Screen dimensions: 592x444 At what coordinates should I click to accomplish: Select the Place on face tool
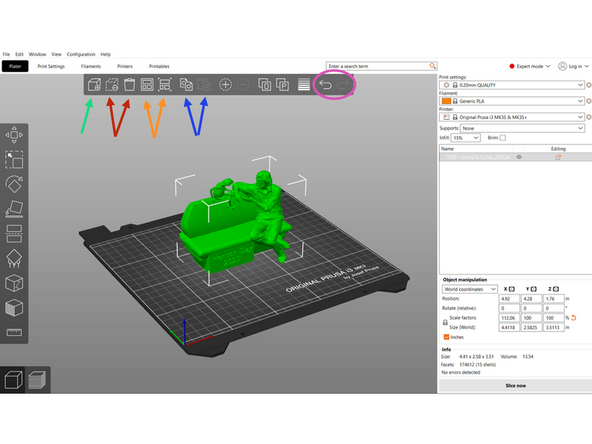(14, 209)
